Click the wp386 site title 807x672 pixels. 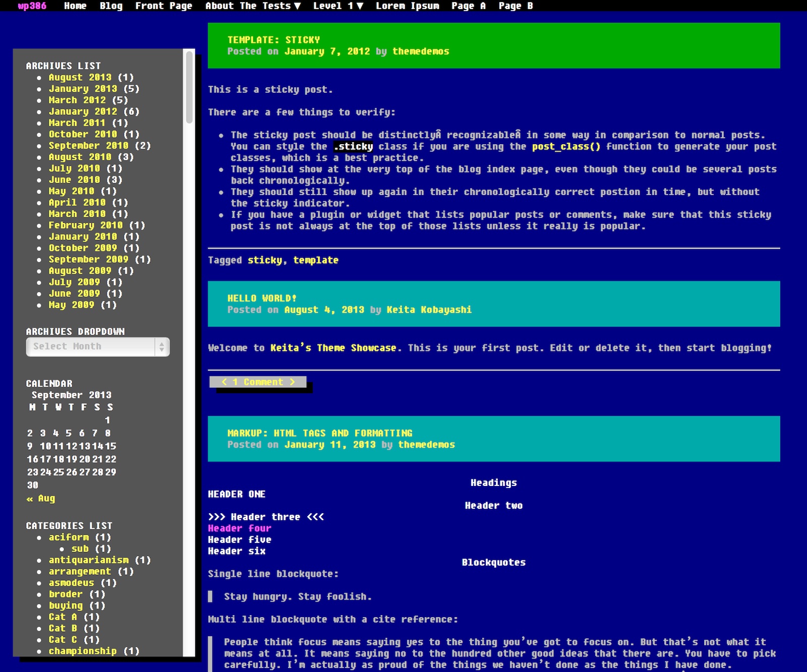click(32, 6)
